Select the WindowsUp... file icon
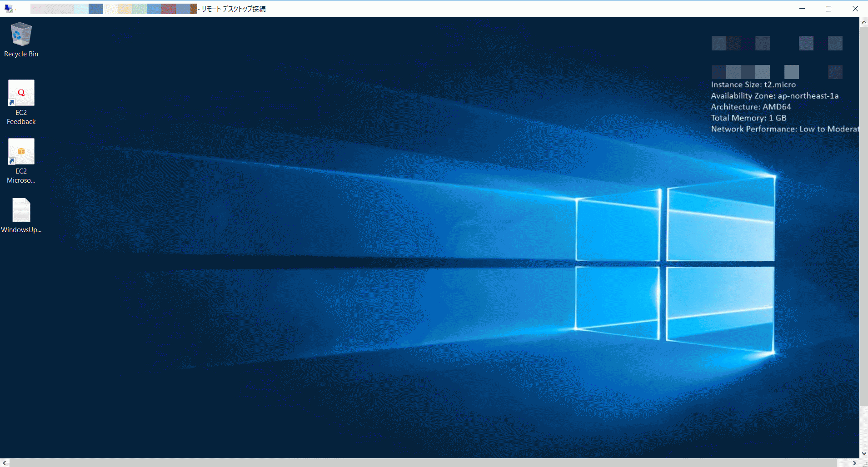The height and width of the screenshot is (467, 868). [x=21, y=216]
